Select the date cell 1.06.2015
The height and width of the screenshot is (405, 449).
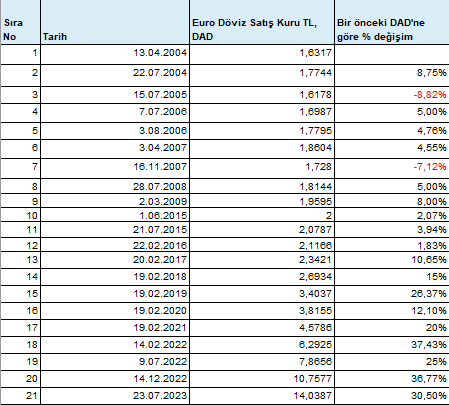[x=115, y=215]
